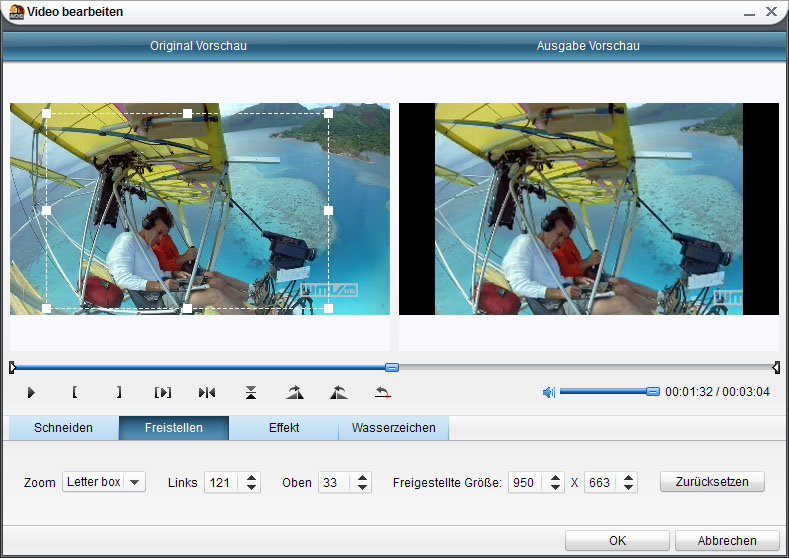Click the volume slider handle

coord(653,392)
